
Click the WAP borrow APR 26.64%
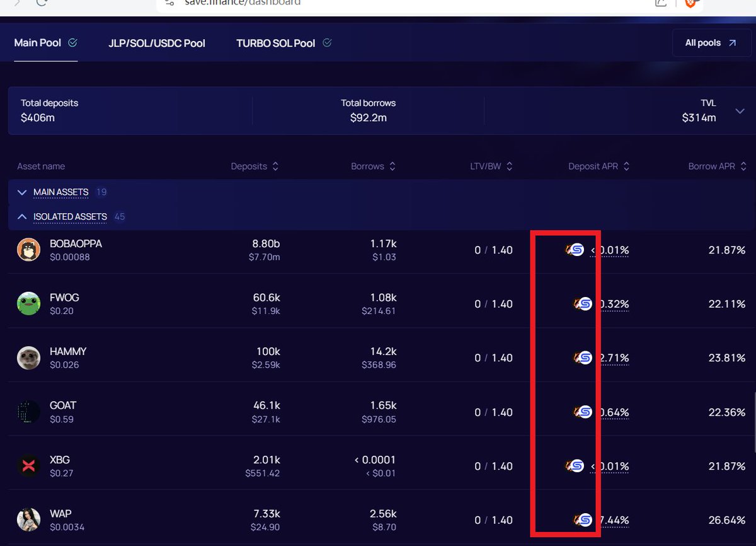click(x=727, y=520)
